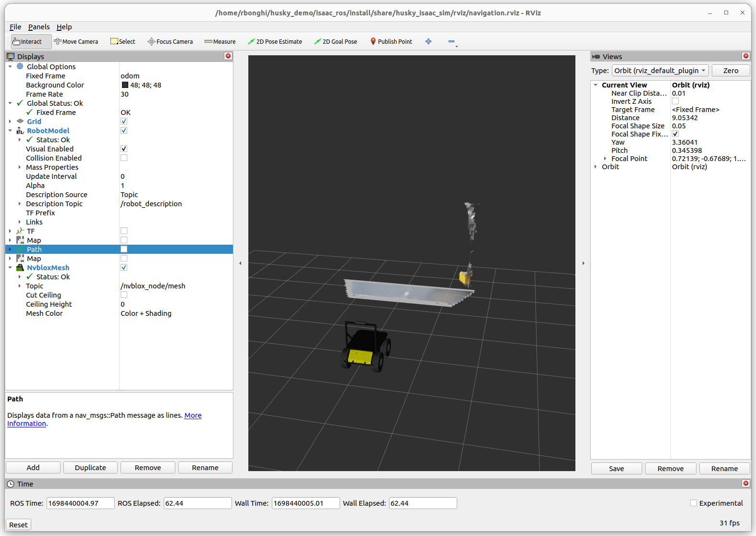Screen dimensions: 756x536
Task: Collapse the Global Status tree
Action: coord(10,103)
